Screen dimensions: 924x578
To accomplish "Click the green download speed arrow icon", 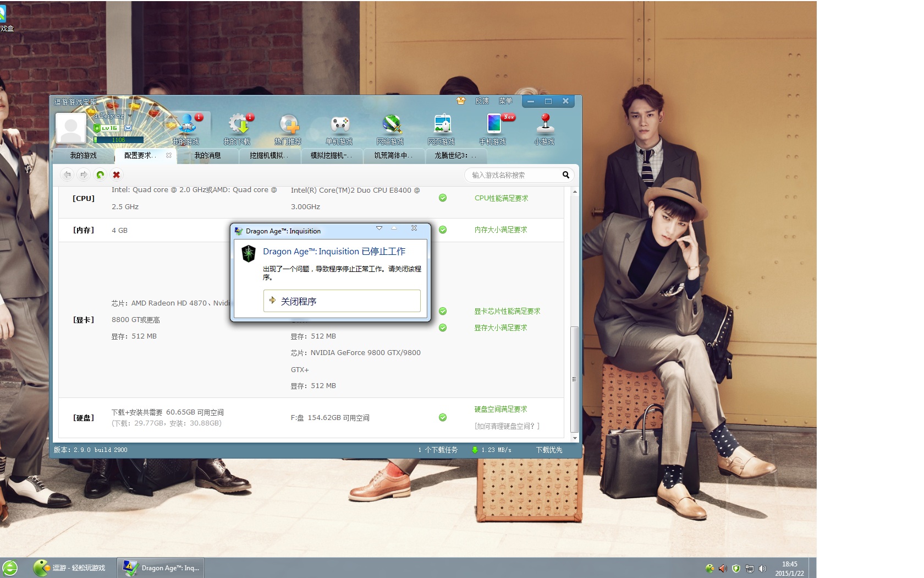I will (x=475, y=450).
